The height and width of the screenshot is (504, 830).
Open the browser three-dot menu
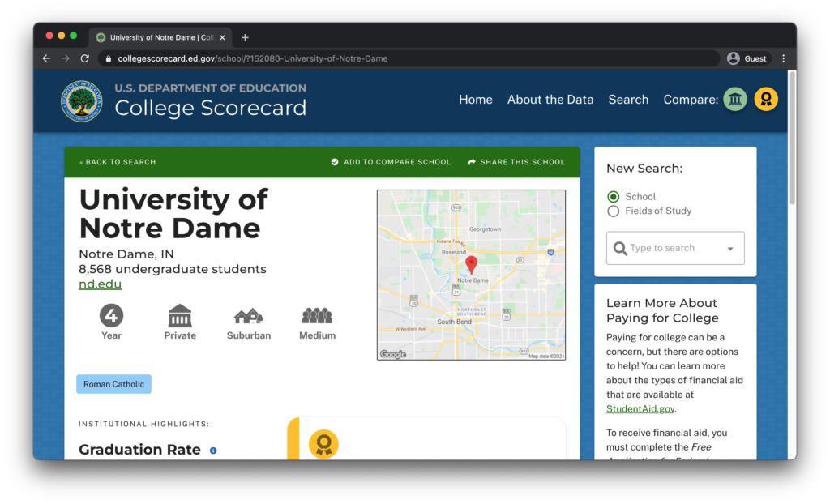click(x=784, y=59)
